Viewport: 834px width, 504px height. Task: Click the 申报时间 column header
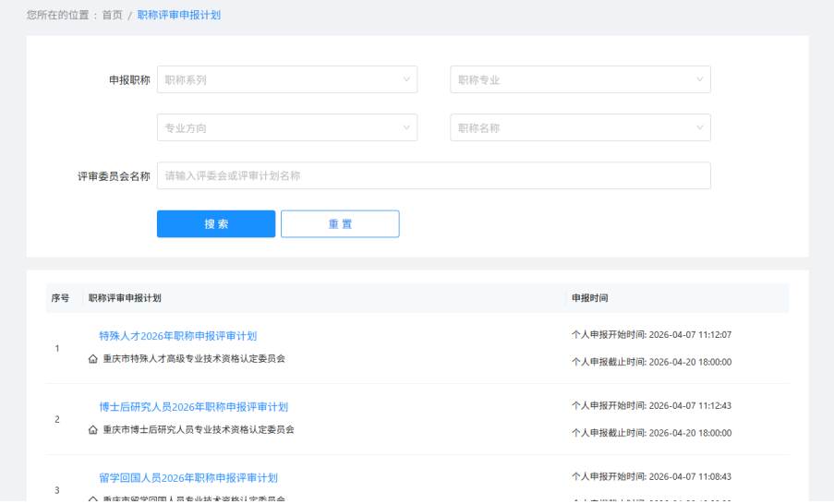point(589,298)
